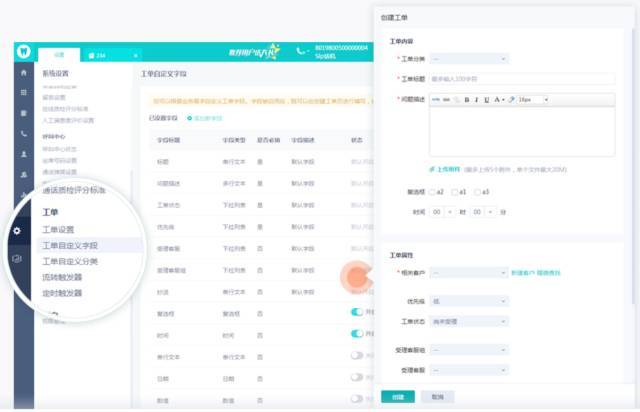
Task: Open the home icon in the sidebar
Action: click(24, 73)
